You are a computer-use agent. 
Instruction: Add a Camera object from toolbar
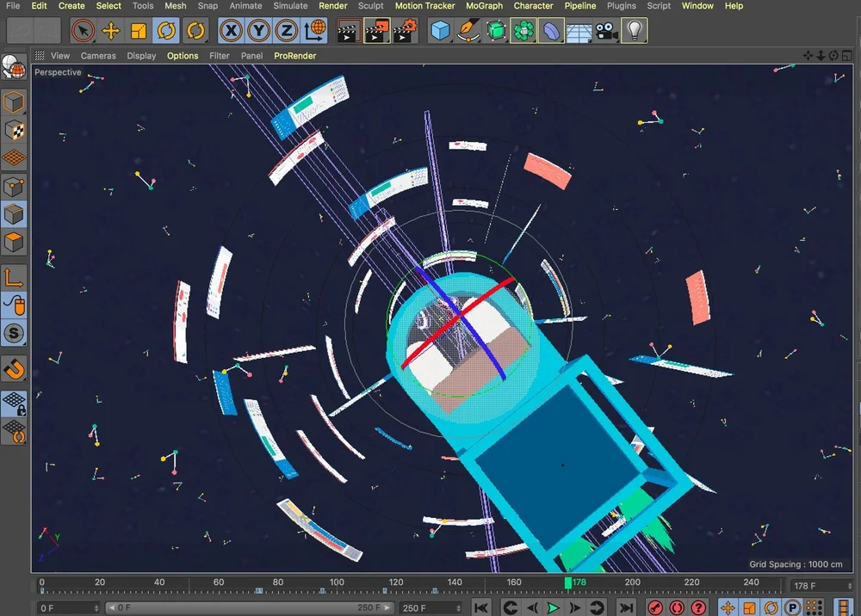tap(607, 32)
